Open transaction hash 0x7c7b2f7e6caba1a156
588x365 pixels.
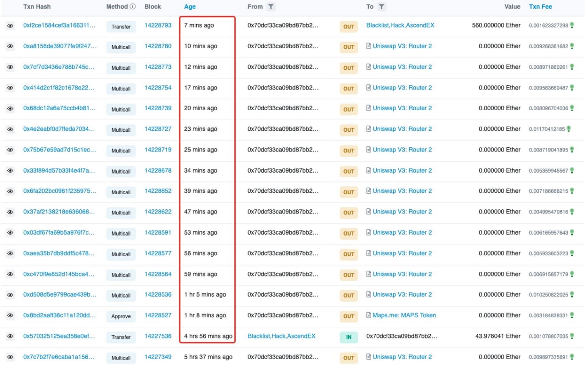59,357
